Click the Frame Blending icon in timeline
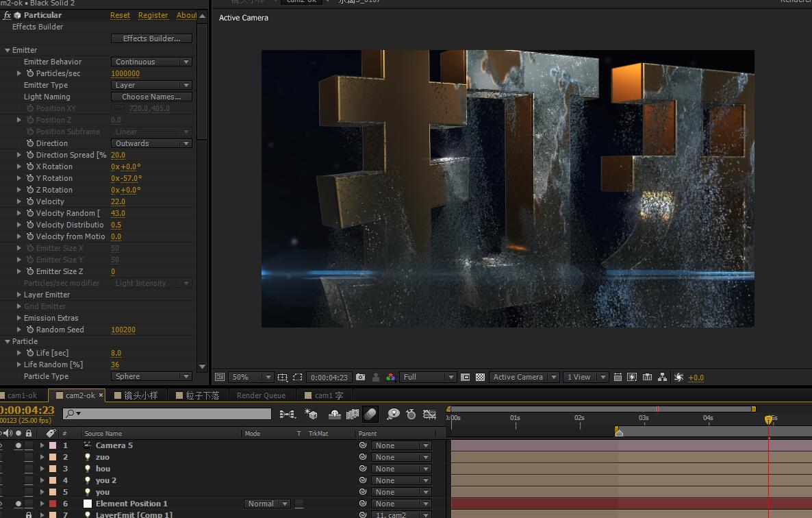 coord(353,414)
